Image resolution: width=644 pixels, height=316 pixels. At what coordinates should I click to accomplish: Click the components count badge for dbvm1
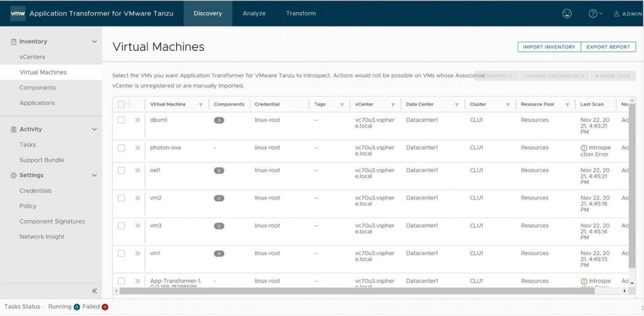pos(219,120)
